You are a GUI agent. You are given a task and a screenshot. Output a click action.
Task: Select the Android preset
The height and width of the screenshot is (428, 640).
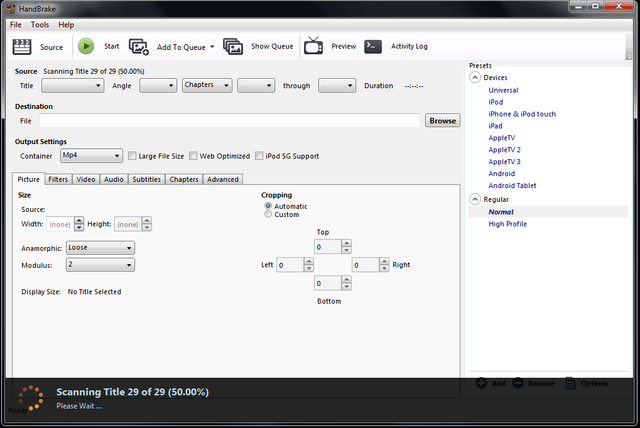coord(502,173)
